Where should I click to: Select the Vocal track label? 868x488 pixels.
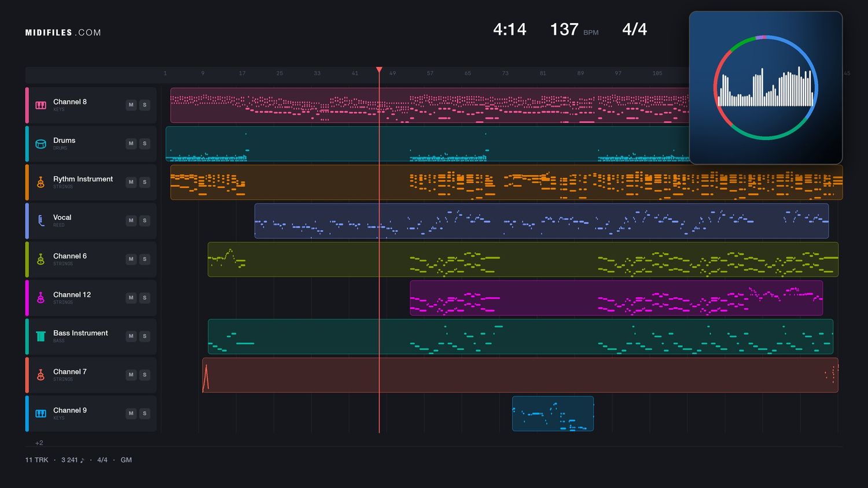[62, 217]
